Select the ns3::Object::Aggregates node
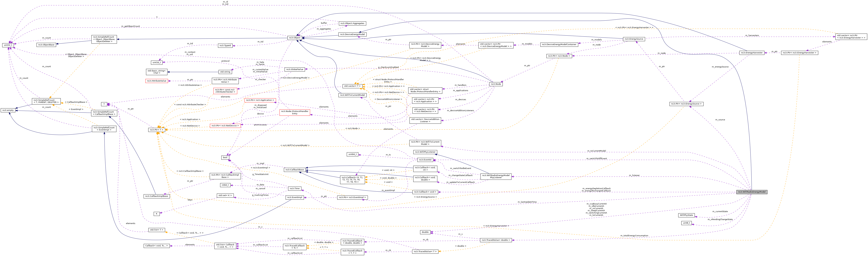 coord(352,23)
